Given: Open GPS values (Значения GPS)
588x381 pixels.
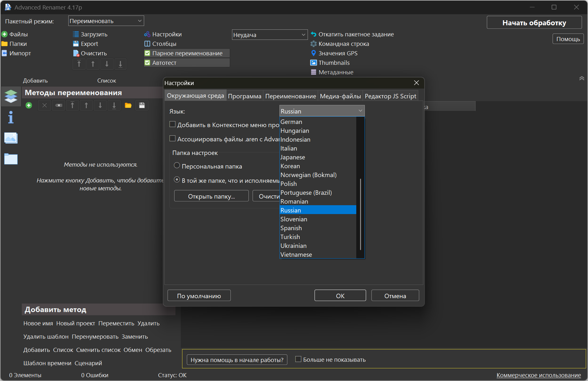Looking at the screenshot, I should click(338, 53).
